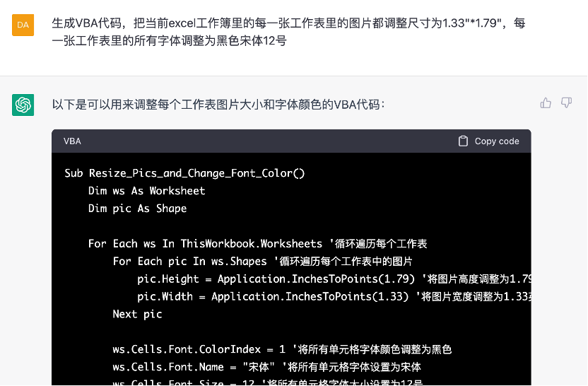Click the green ChatGPT logo avatar
The width and height of the screenshot is (588, 386).
coord(23,105)
